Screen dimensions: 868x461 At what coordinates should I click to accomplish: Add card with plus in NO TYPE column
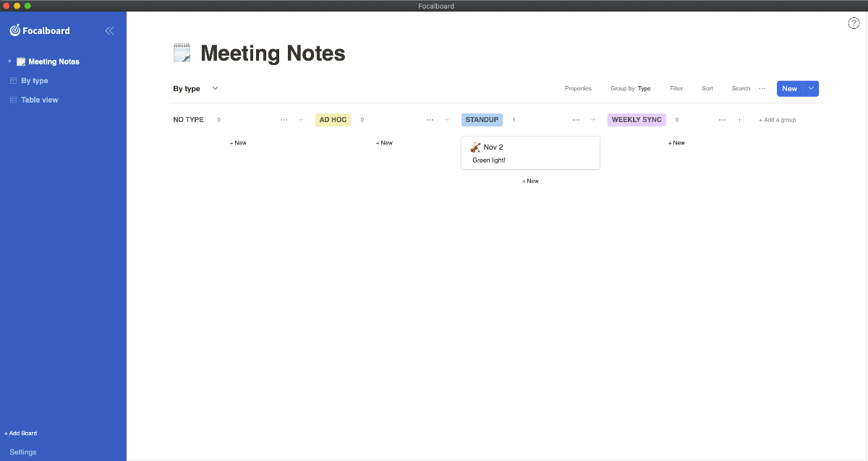(301, 120)
